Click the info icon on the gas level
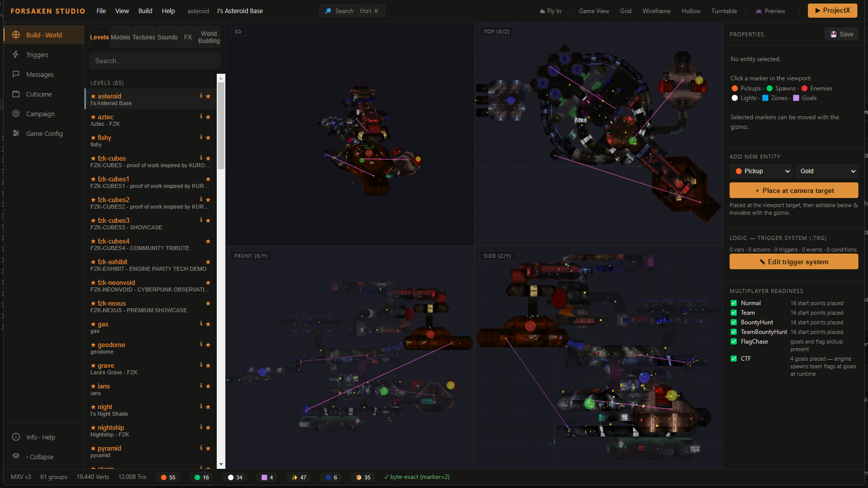The width and height of the screenshot is (868, 488). [x=201, y=324]
